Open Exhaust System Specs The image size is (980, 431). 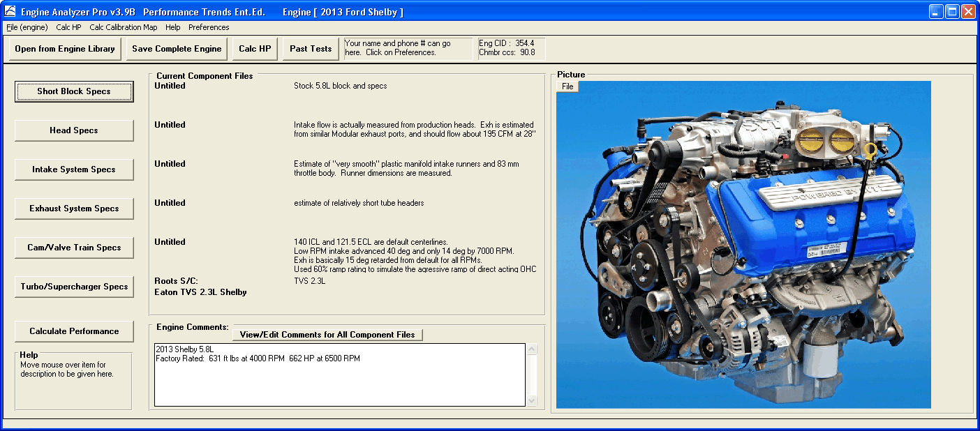(74, 209)
